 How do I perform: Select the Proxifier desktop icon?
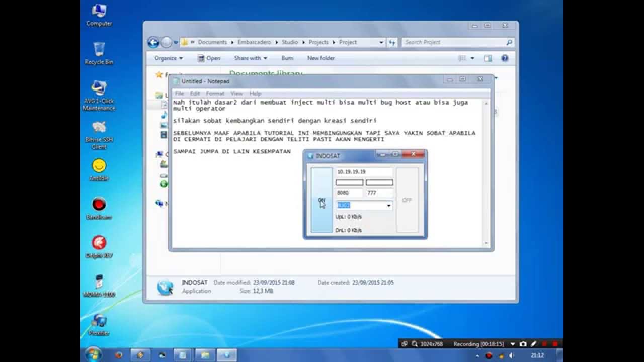coord(99,324)
